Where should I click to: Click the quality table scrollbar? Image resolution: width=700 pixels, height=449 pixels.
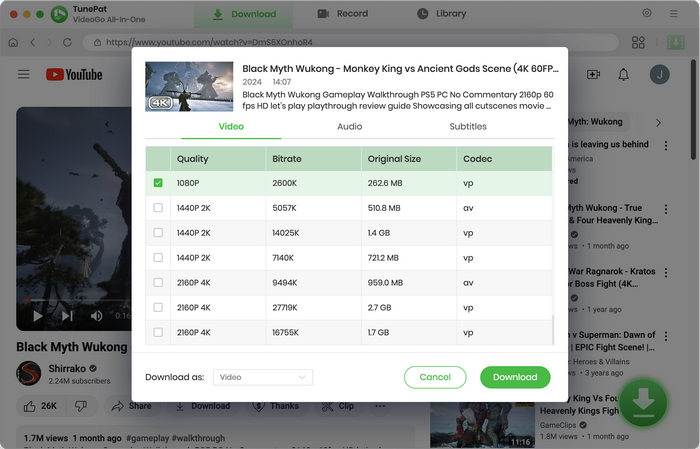(x=553, y=329)
